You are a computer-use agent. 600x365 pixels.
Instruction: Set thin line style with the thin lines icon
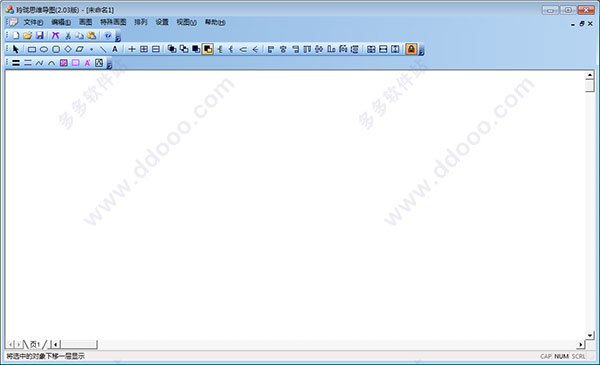point(28,63)
